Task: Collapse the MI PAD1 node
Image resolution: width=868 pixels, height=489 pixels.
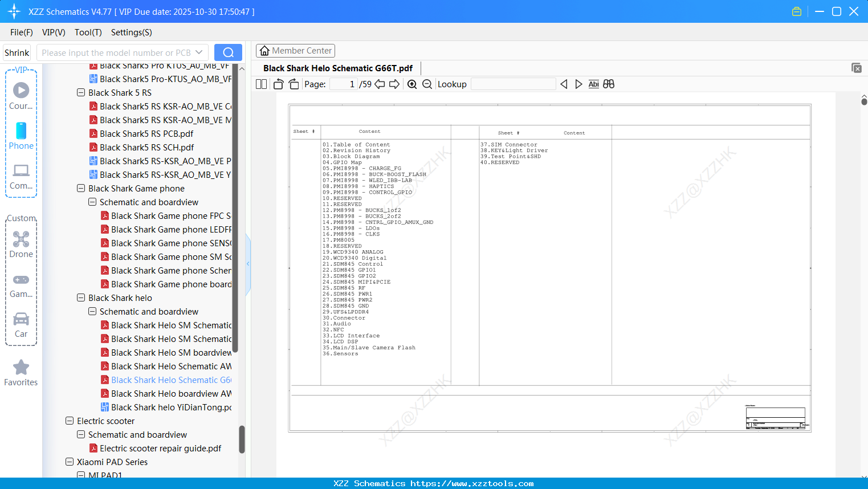Action: tap(81, 475)
